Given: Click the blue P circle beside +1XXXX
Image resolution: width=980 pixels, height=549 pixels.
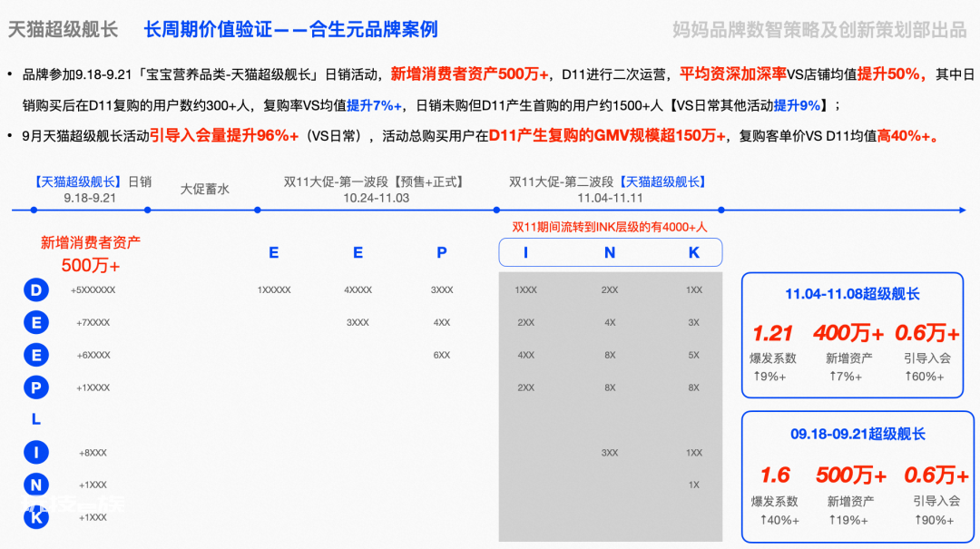Looking at the screenshot, I should pyautogui.click(x=36, y=387).
